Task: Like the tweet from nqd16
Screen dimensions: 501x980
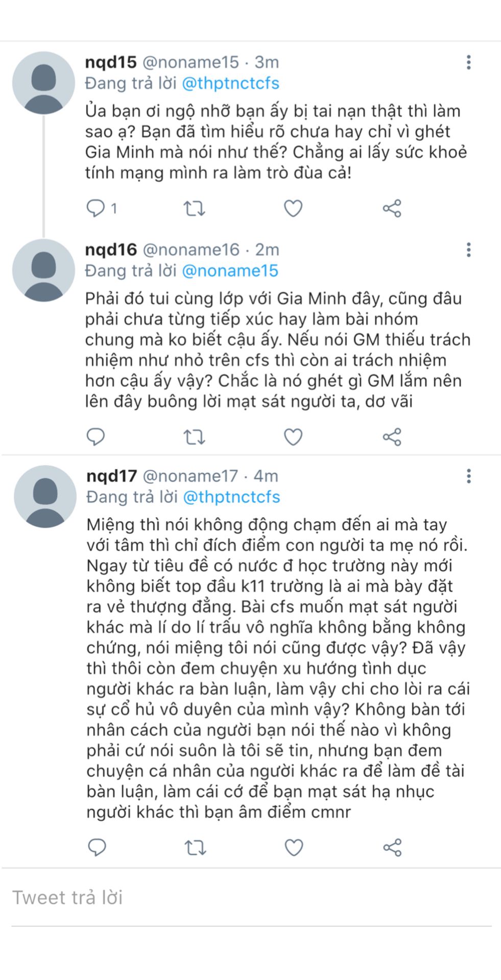Action: click(x=293, y=437)
